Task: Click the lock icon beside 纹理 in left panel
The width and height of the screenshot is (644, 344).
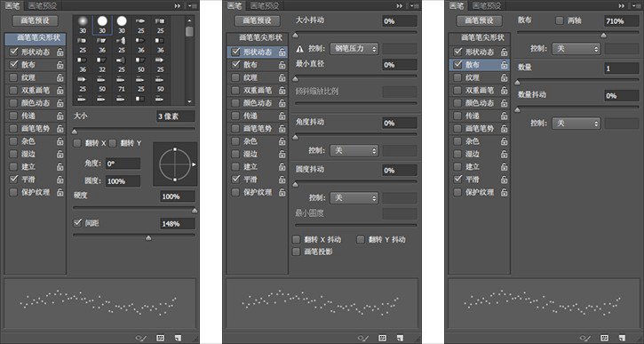Action: pos(60,77)
